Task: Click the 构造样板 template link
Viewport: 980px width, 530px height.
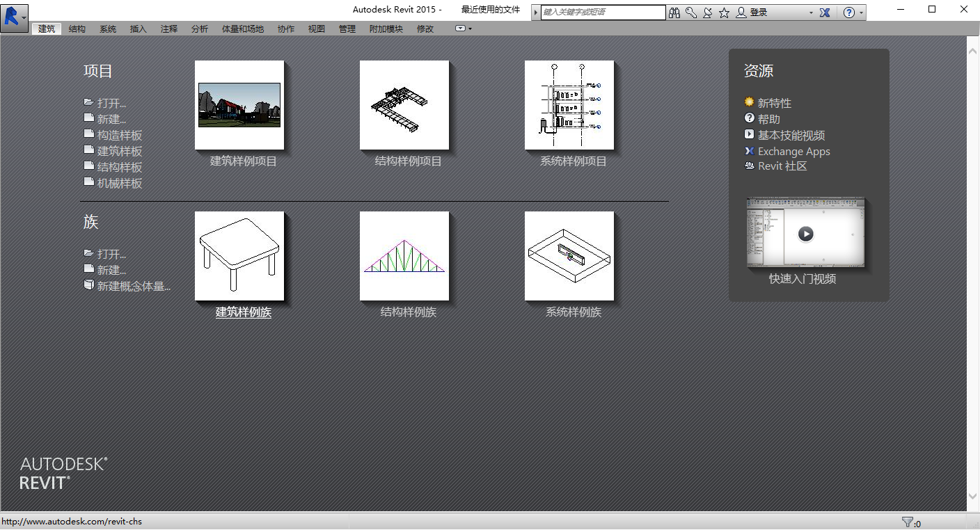Action: click(x=119, y=136)
